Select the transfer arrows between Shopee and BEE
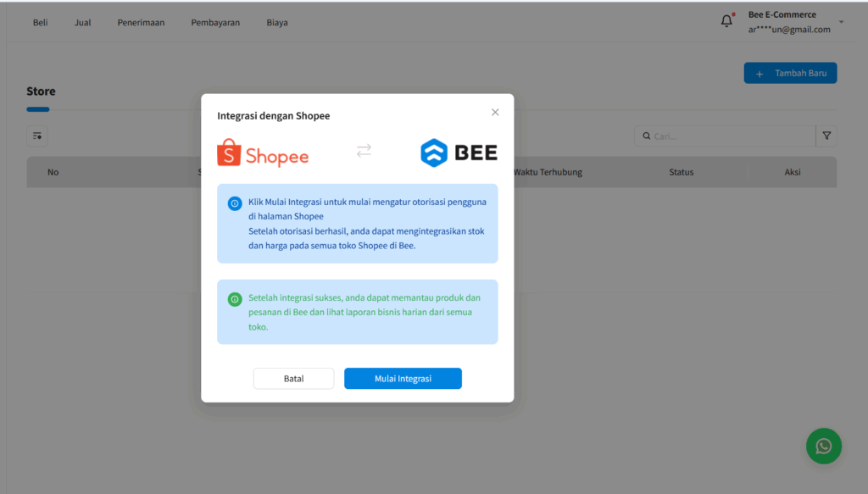868x494 pixels. coord(364,151)
